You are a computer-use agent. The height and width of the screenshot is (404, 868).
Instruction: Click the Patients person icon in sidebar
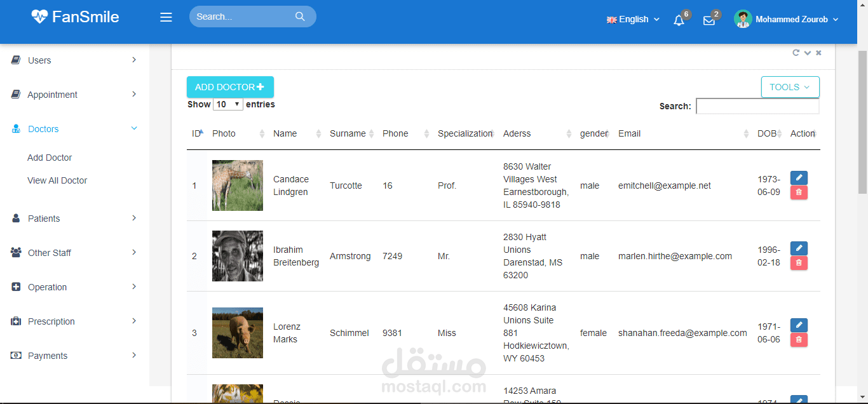pyautogui.click(x=16, y=218)
